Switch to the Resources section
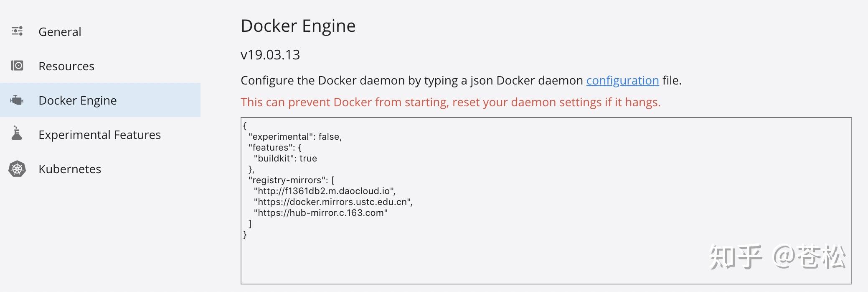Screen dimensions: 868x292 point(66,66)
